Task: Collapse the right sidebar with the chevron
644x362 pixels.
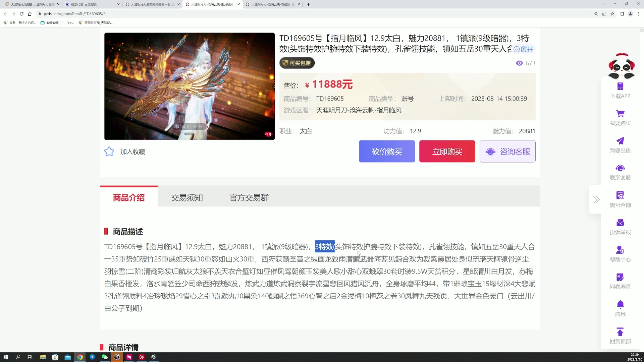Action: 596,199
